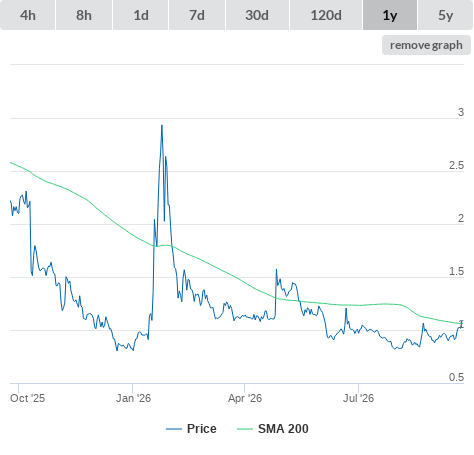
Task: Select the 4h time range tab
Action: point(28,15)
